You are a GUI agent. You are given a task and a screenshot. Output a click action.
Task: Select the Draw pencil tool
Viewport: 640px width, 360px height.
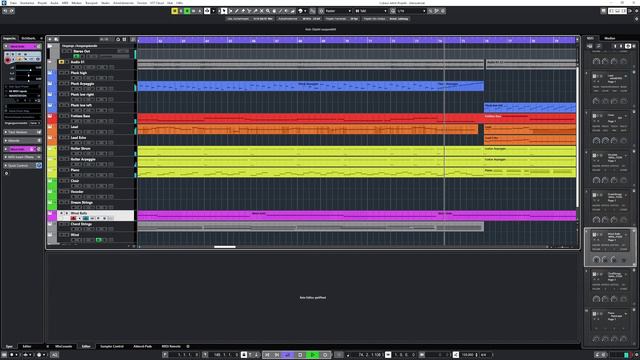click(x=237, y=11)
